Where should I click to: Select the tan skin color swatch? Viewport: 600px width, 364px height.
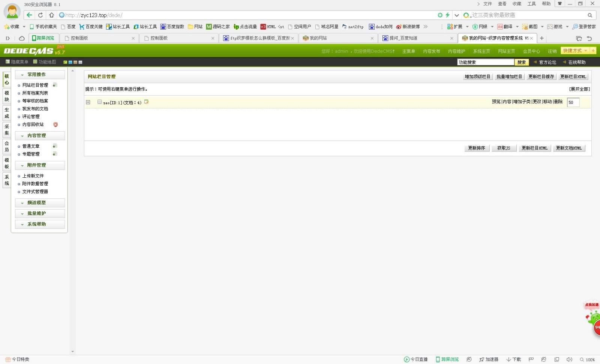(x=75, y=62)
